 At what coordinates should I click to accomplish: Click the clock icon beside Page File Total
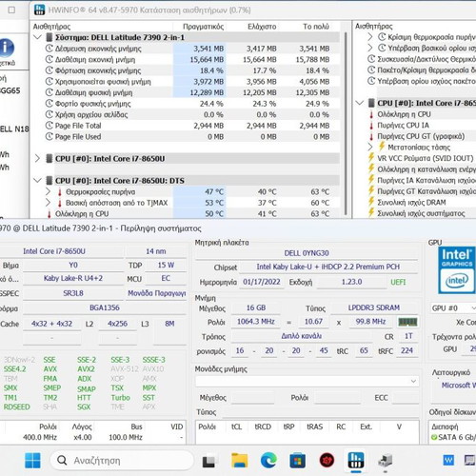pos(49,126)
